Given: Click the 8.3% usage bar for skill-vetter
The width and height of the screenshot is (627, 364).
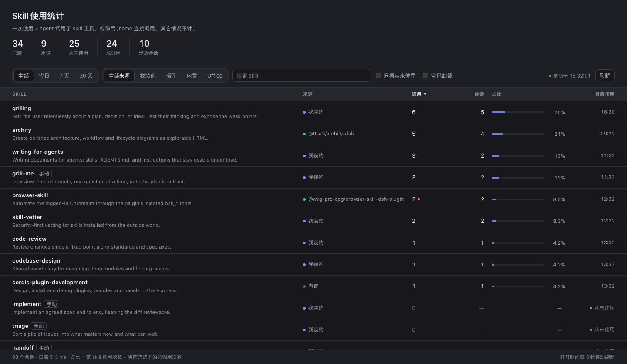Looking at the screenshot, I should pyautogui.click(x=518, y=221).
